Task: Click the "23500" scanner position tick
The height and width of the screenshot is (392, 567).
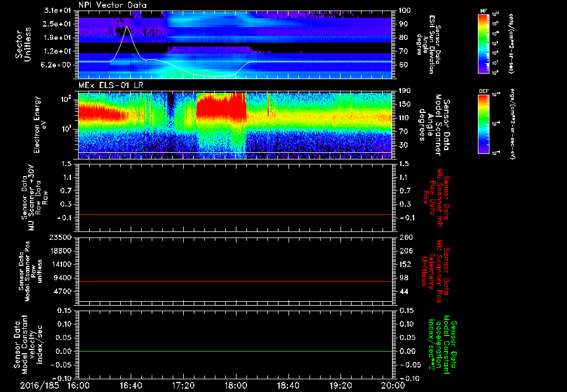Action: pyautogui.click(x=61, y=238)
